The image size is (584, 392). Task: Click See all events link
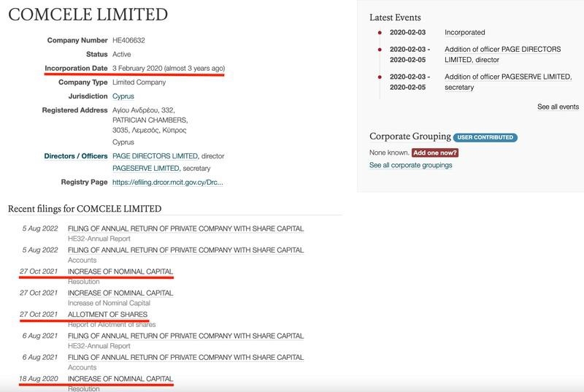point(558,107)
